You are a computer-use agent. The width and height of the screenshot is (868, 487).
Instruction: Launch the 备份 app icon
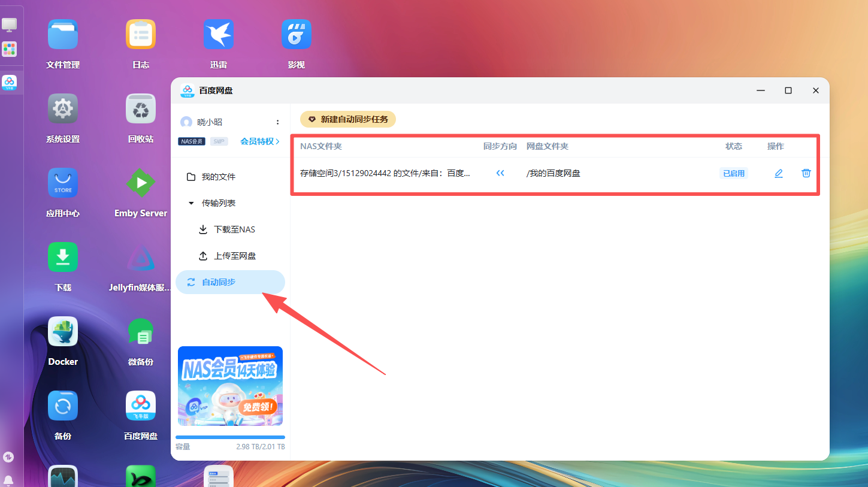63,406
